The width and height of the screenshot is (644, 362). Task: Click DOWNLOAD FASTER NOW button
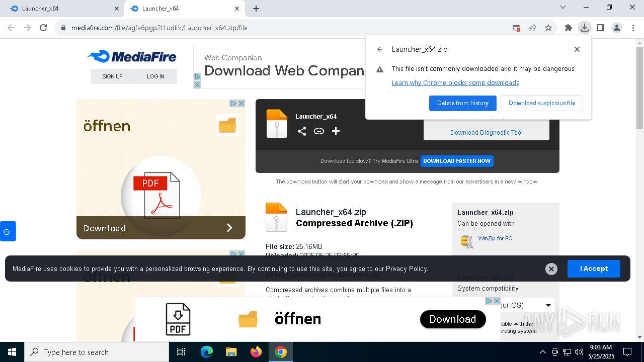[457, 161]
